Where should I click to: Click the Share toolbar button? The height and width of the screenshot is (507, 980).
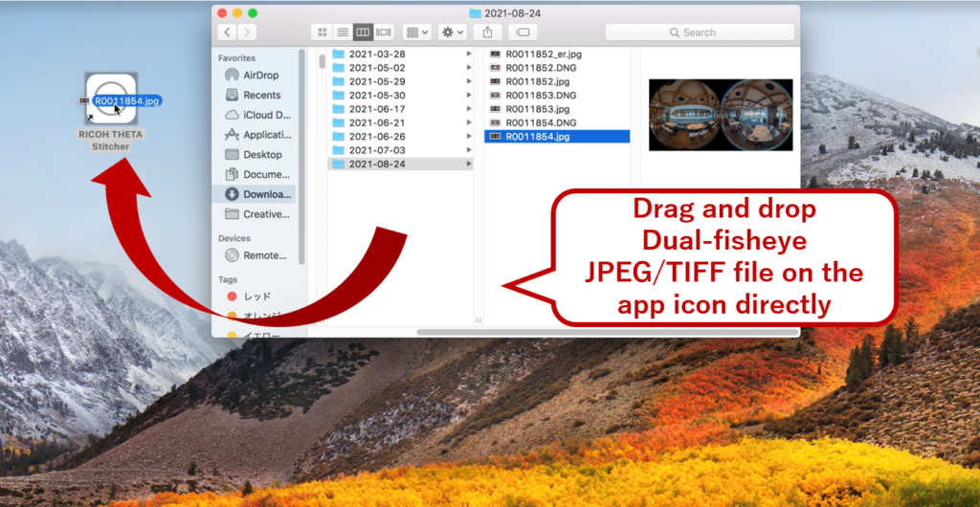click(487, 32)
